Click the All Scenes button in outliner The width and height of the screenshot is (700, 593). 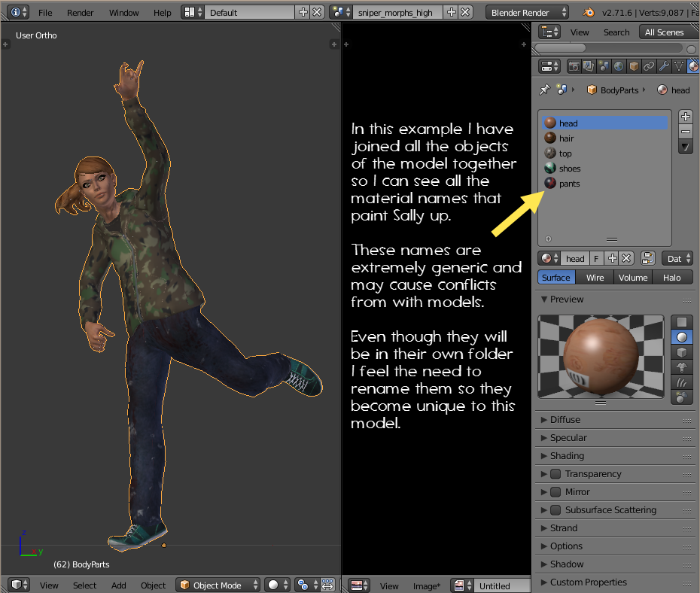(664, 32)
